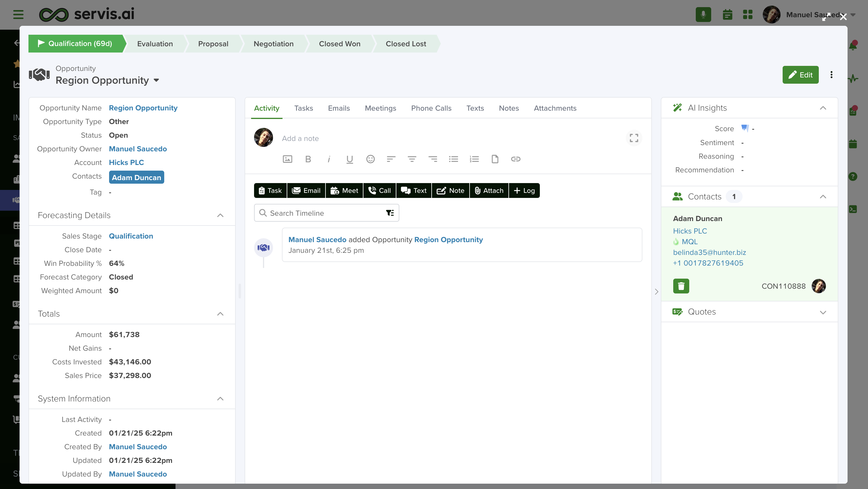The width and height of the screenshot is (868, 489).
Task: Switch to the Tasks tab
Action: tap(304, 108)
